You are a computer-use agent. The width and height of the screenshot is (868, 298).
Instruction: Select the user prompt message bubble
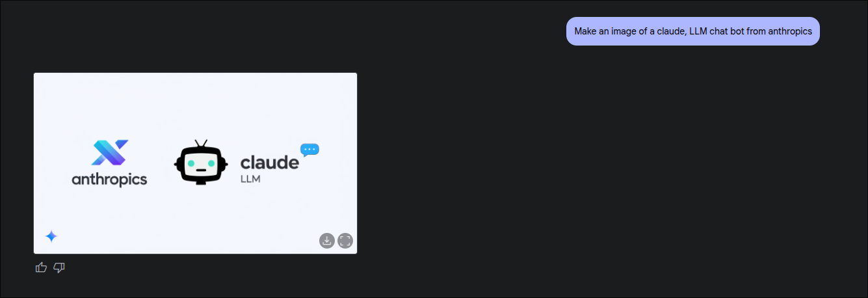click(x=693, y=31)
